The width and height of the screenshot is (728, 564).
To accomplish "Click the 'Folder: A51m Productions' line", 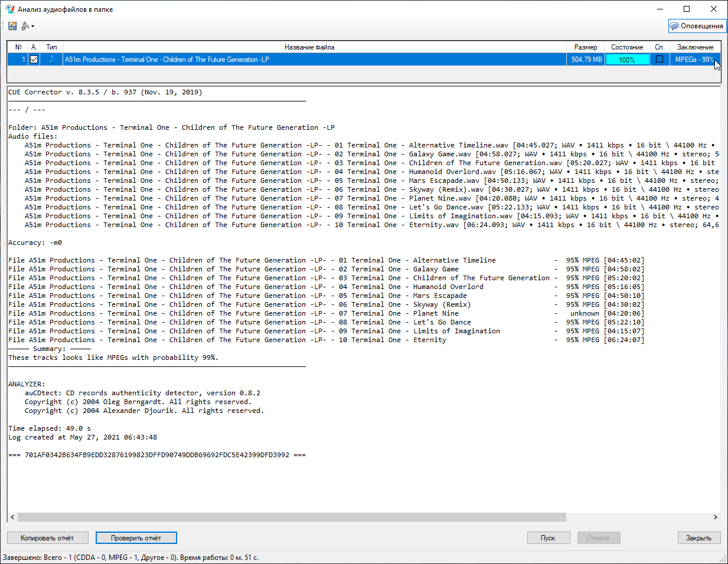I will coord(171,127).
